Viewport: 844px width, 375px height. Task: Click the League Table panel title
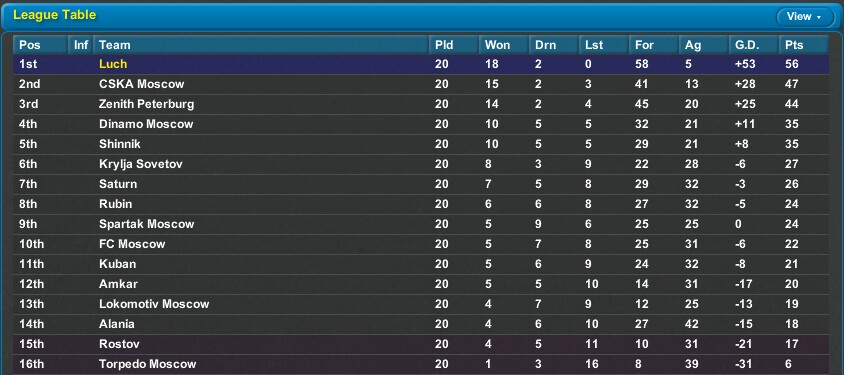[54, 15]
